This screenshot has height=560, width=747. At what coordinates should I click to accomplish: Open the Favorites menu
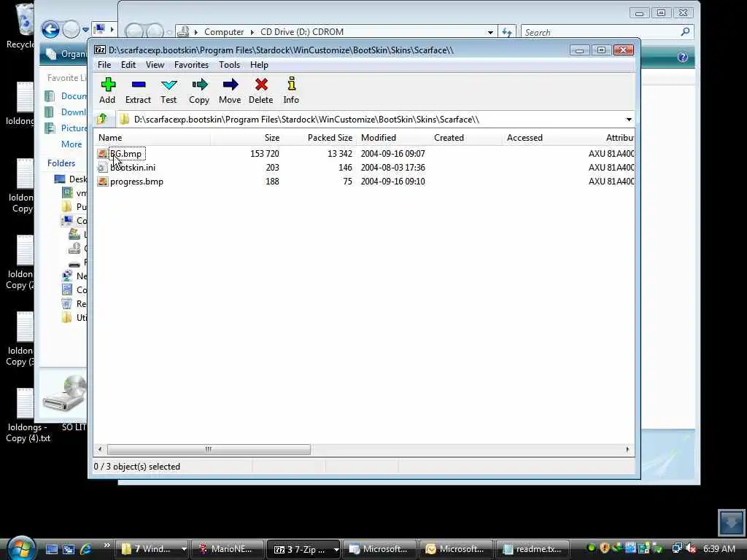pyautogui.click(x=191, y=65)
